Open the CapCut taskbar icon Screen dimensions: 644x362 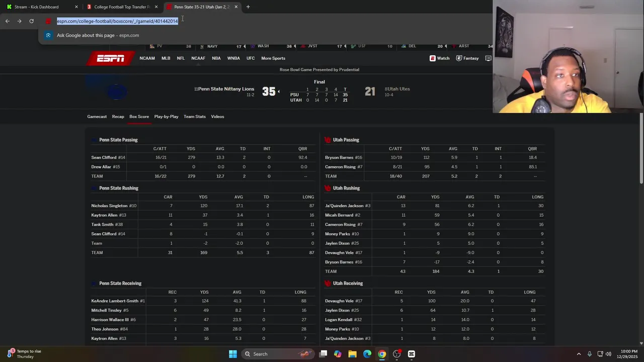point(412,354)
